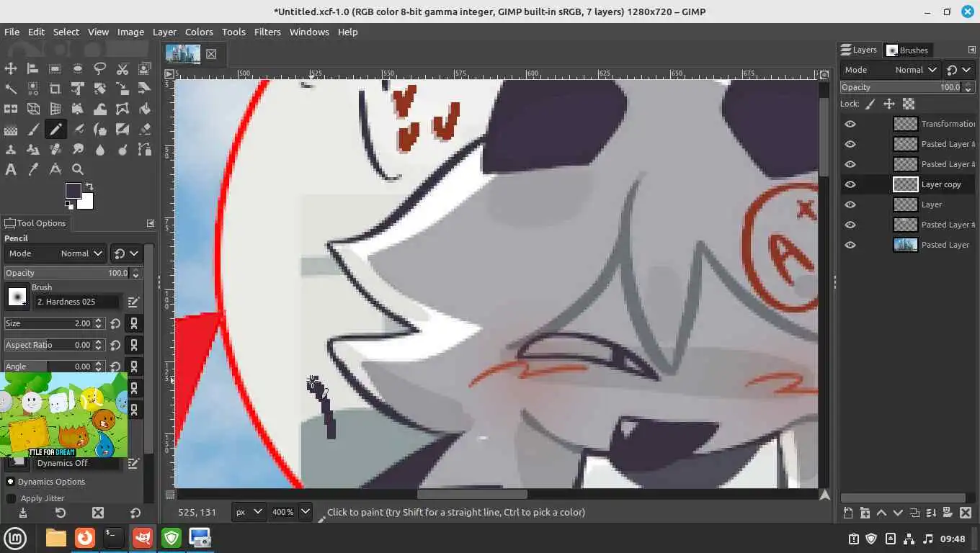Open the Layers dock configuration menu
Viewport: 980px width, 553px height.
[x=971, y=50]
